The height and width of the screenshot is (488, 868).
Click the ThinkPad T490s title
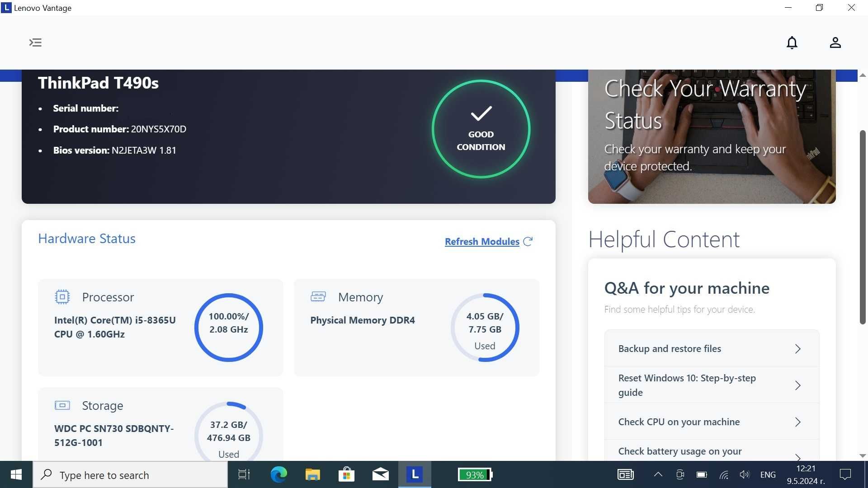pyautogui.click(x=98, y=83)
